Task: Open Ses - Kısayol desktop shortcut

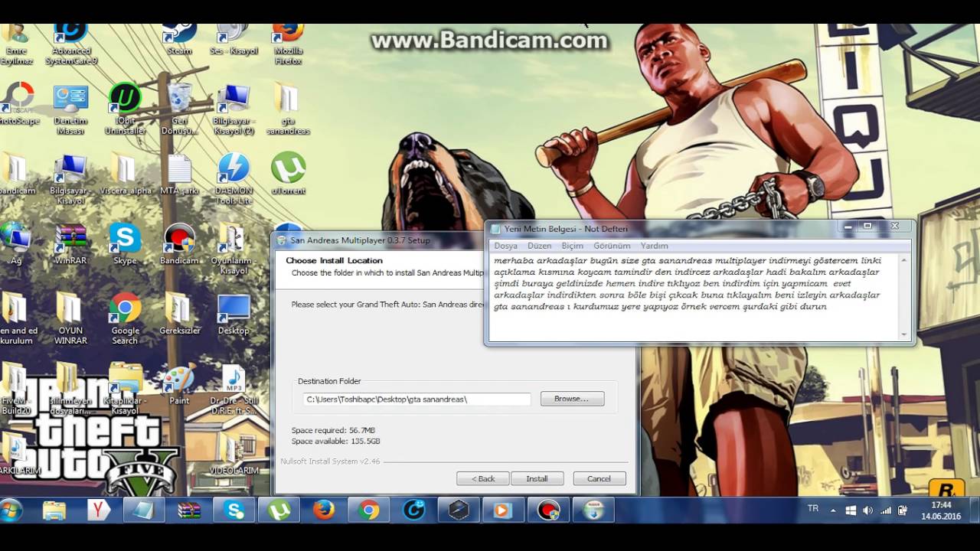Action: (x=234, y=40)
